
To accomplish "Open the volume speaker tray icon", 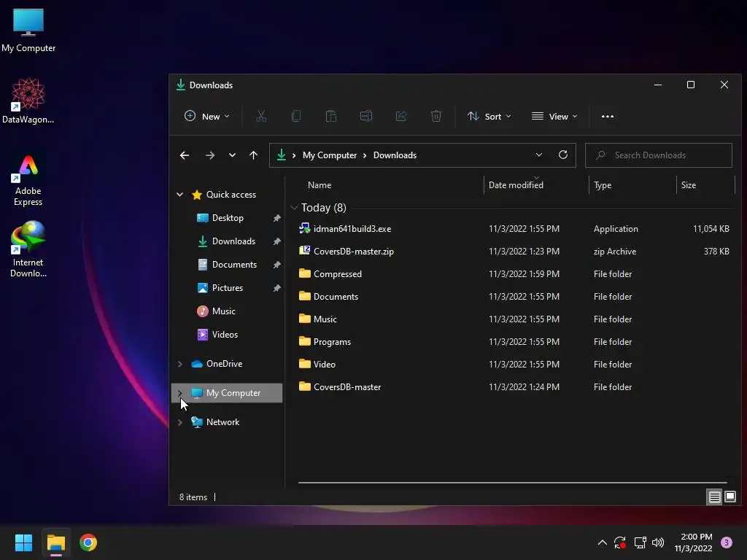I will coord(658,542).
